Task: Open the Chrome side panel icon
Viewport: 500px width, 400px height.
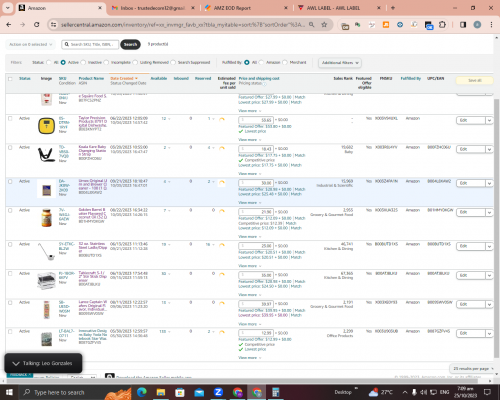Action: coord(463,25)
